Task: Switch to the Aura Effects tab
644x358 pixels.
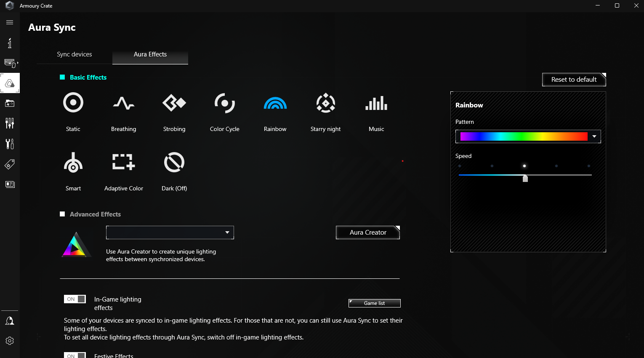Action: coord(150,54)
